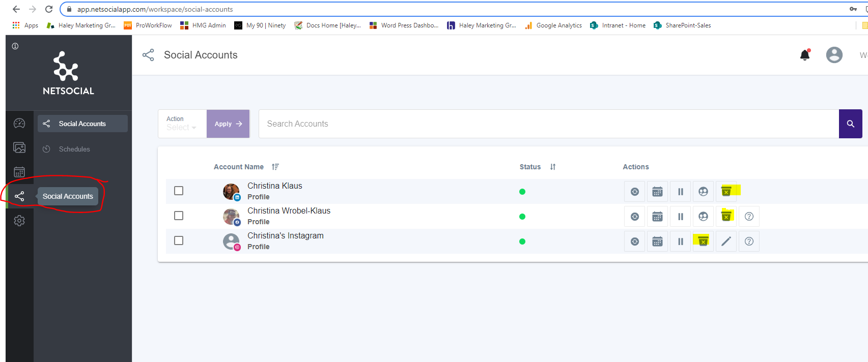Viewport: 868px width, 362px height.
Task: Go back with browser back arrow
Action: (16, 9)
